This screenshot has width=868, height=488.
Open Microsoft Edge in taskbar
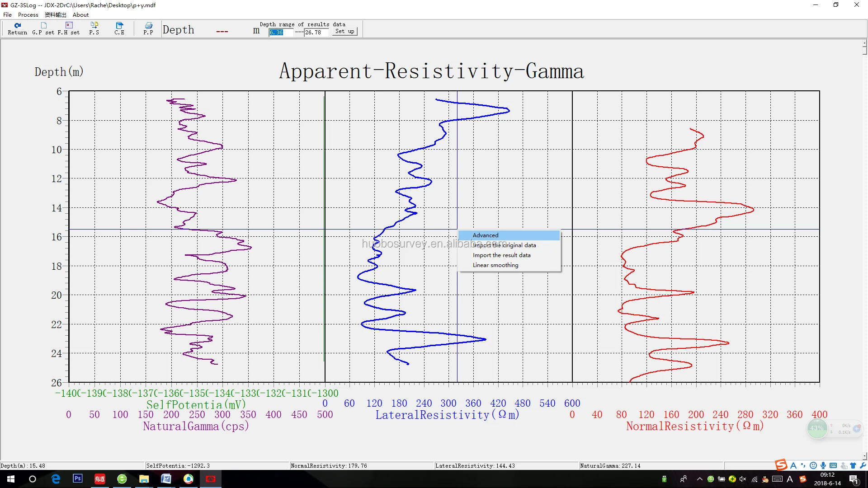[56, 479]
